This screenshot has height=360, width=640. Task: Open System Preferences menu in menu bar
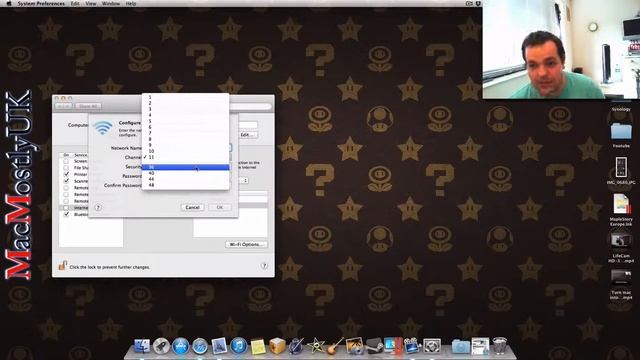pos(41,3)
